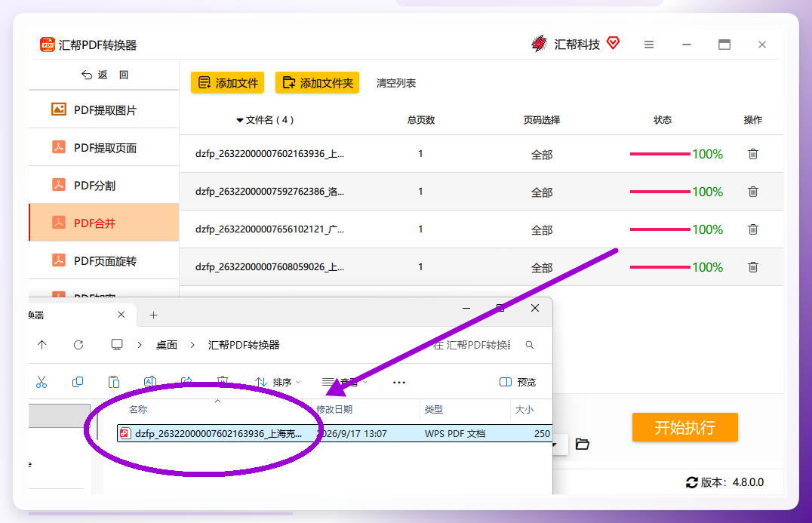
Task: Sort by the 大小 column header
Action: coord(524,409)
